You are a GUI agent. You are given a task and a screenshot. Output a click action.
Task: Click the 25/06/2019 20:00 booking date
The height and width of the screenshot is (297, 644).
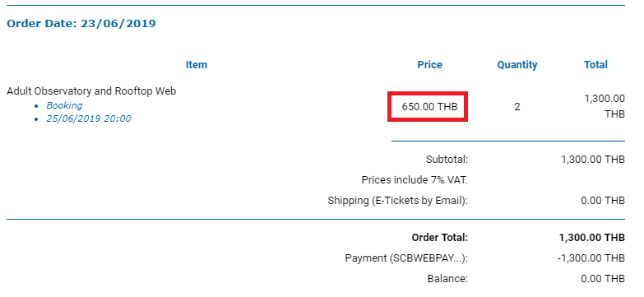(x=88, y=118)
